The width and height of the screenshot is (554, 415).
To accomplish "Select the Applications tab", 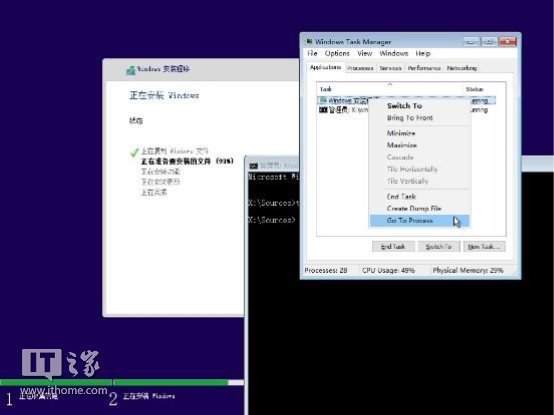I will (325, 67).
